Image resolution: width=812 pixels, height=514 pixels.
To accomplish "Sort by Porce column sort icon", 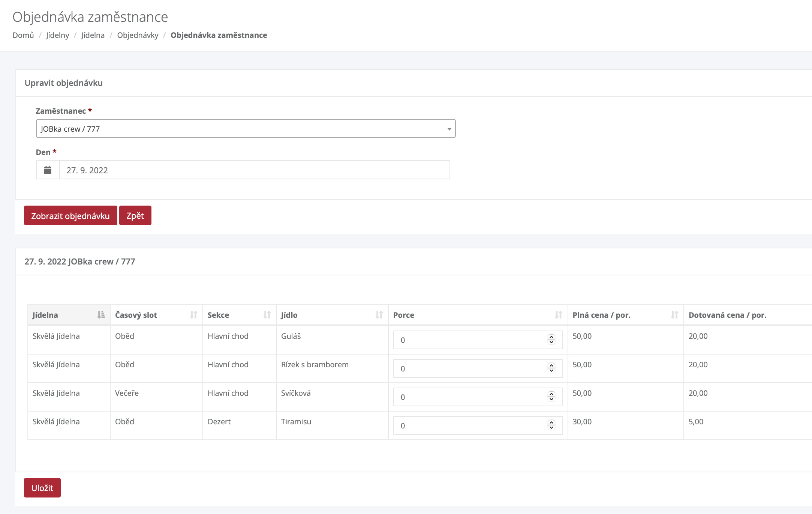I will tap(558, 315).
